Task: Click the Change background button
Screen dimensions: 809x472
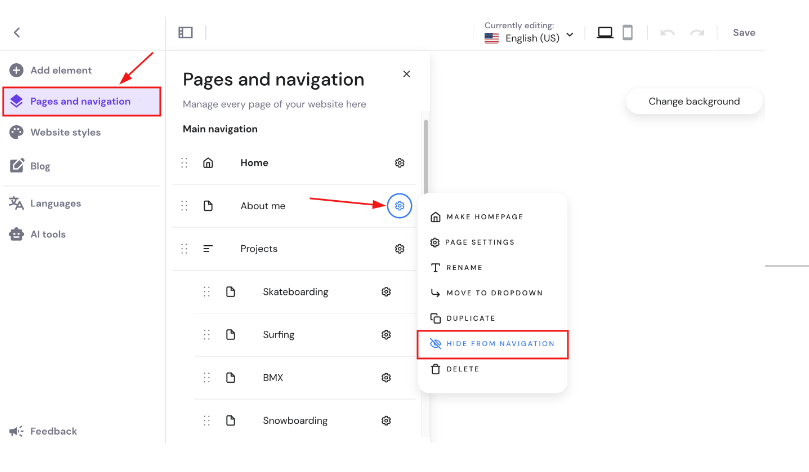Action: coord(694,101)
